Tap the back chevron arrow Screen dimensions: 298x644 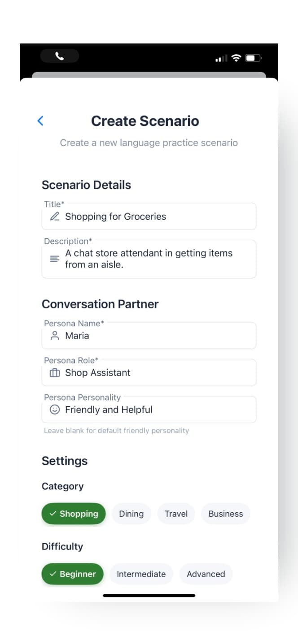(40, 121)
